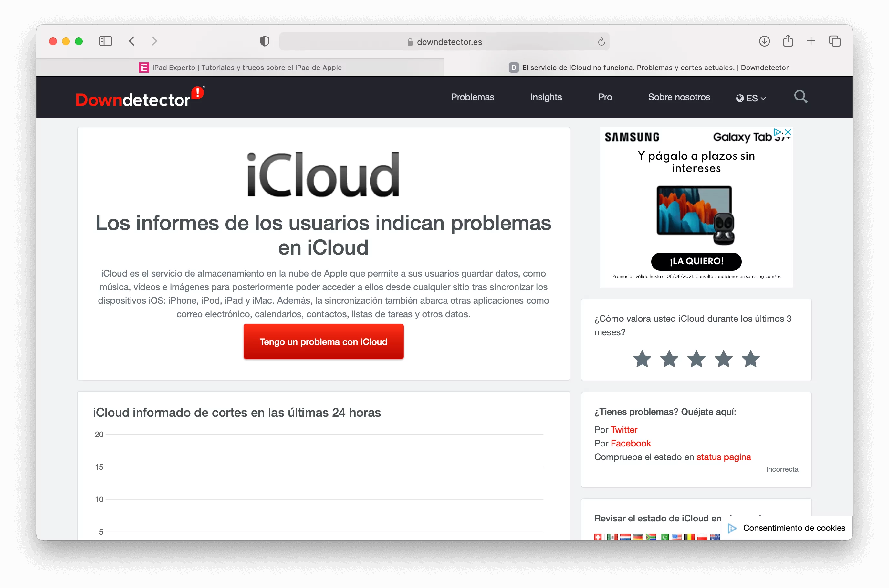Click Tengo un problema con iCloud
The width and height of the screenshot is (889, 588).
(x=324, y=341)
